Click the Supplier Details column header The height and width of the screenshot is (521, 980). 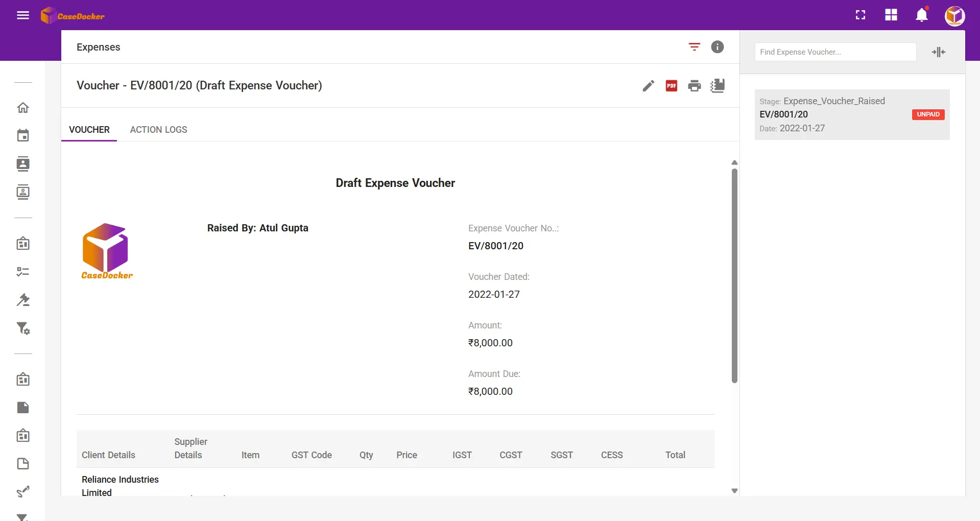tap(191, 448)
